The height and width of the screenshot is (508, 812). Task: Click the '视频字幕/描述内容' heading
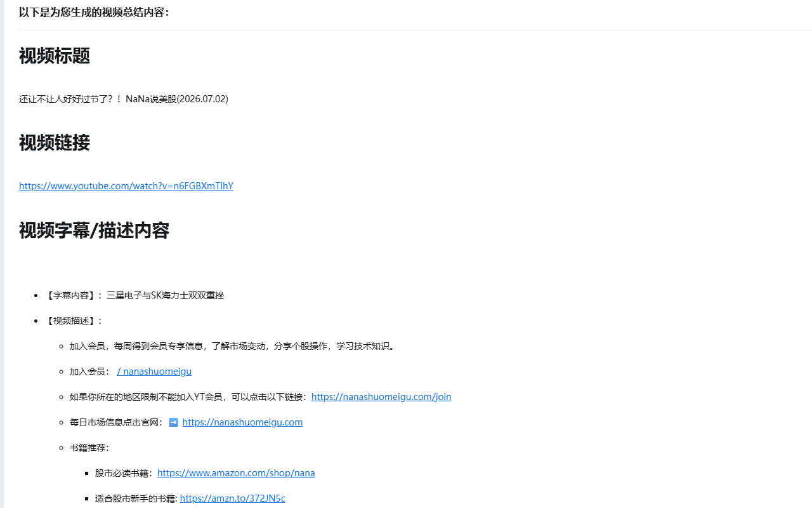[x=94, y=231]
